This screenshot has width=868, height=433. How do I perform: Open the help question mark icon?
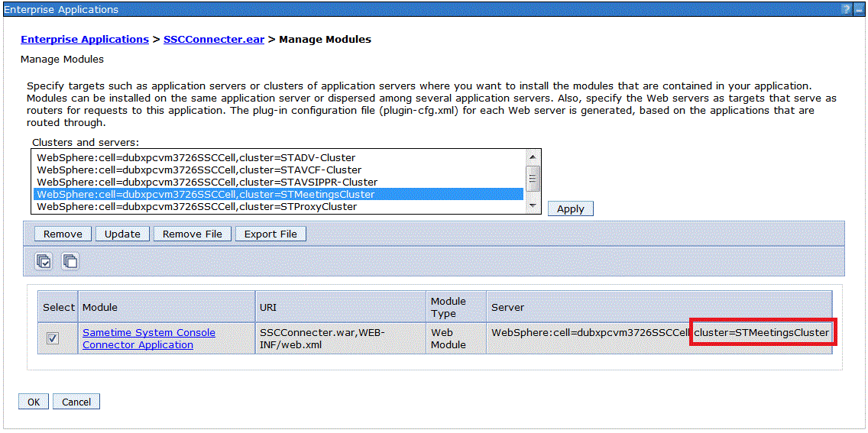point(847,9)
